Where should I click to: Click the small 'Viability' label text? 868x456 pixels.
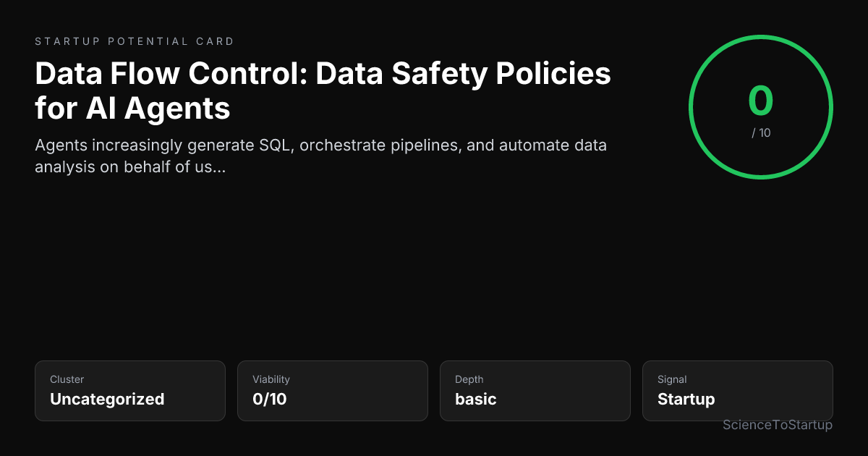(x=271, y=379)
